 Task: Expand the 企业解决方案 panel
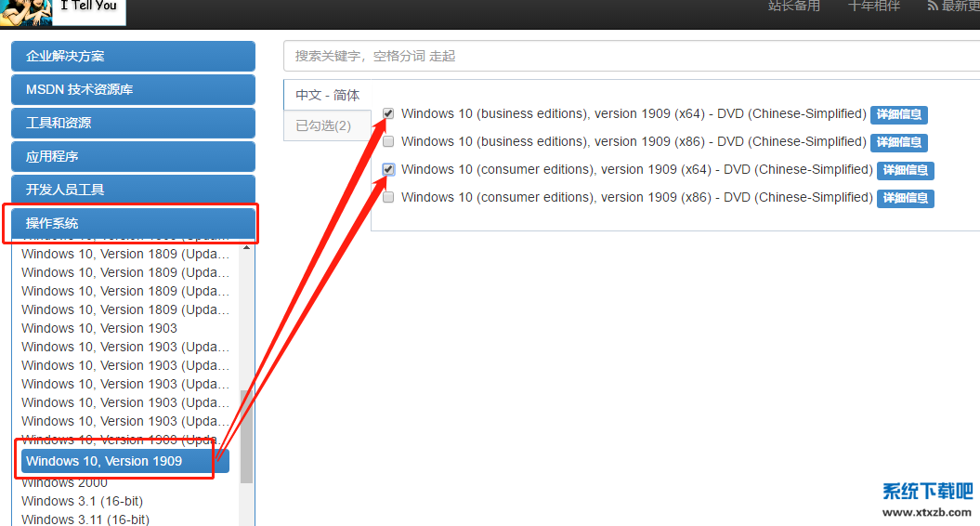pyautogui.click(x=133, y=56)
